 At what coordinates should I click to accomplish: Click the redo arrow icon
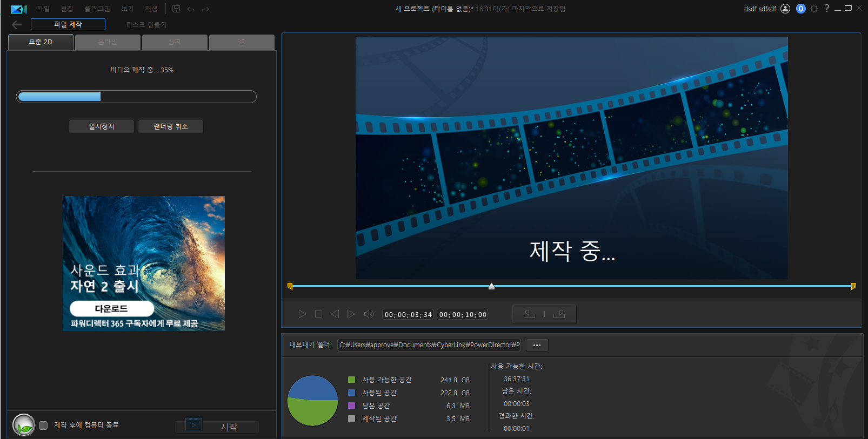point(205,9)
